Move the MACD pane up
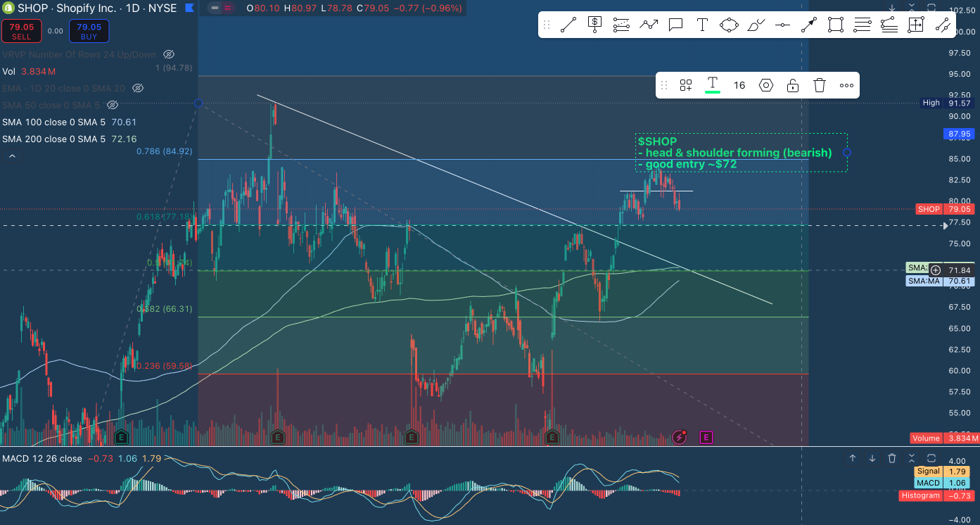 853,458
